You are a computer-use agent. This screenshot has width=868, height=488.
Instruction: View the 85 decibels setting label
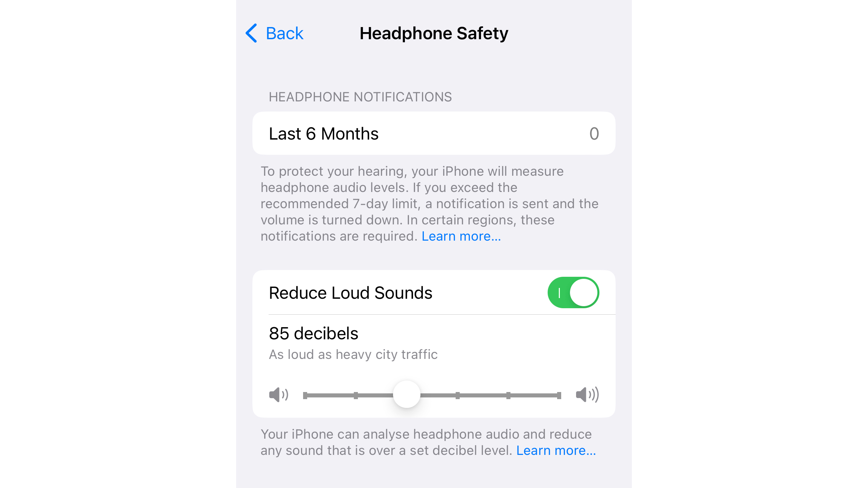tap(314, 333)
